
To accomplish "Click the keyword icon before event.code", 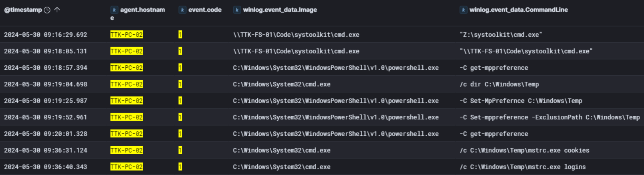I will (182, 10).
